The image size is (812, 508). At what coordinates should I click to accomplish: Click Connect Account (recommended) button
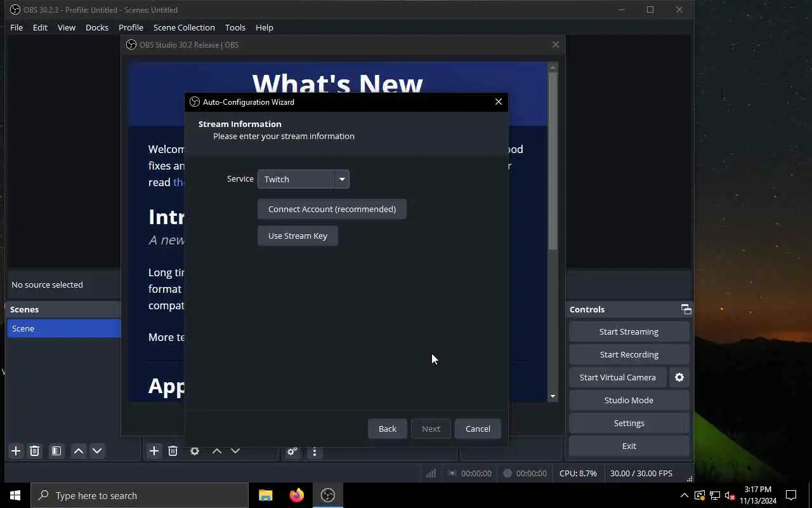pyautogui.click(x=332, y=209)
